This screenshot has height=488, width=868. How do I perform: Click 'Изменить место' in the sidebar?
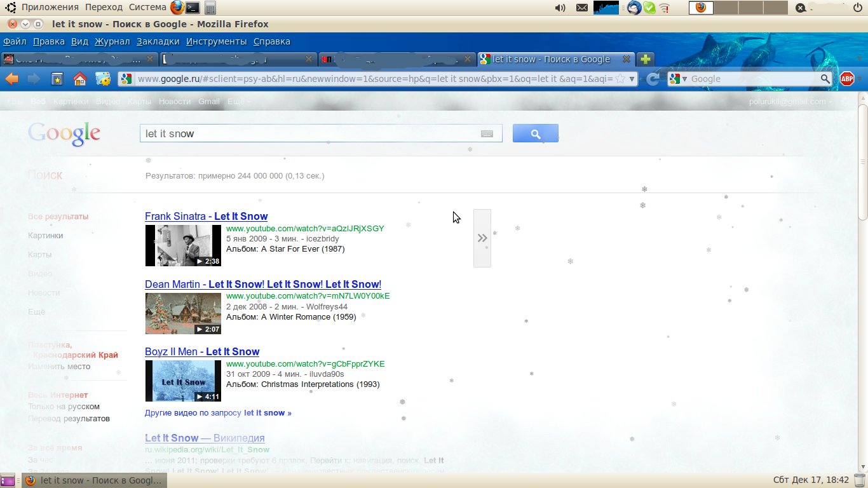point(59,367)
